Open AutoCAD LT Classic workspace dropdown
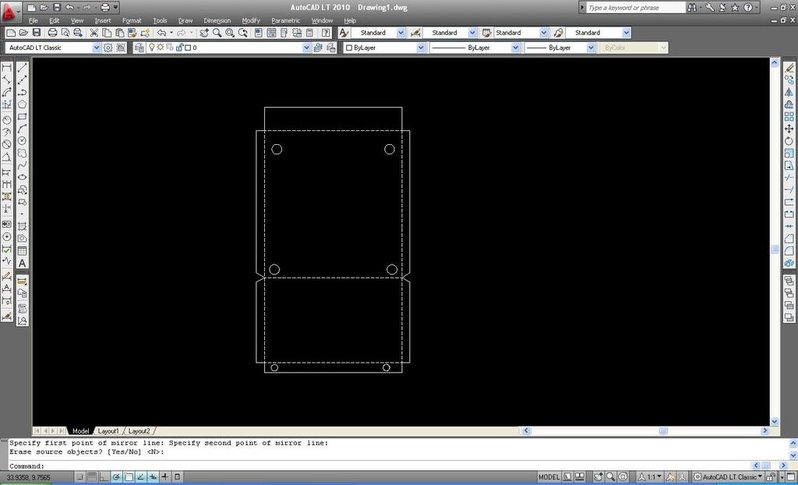This screenshot has width=798, height=485. click(x=97, y=48)
